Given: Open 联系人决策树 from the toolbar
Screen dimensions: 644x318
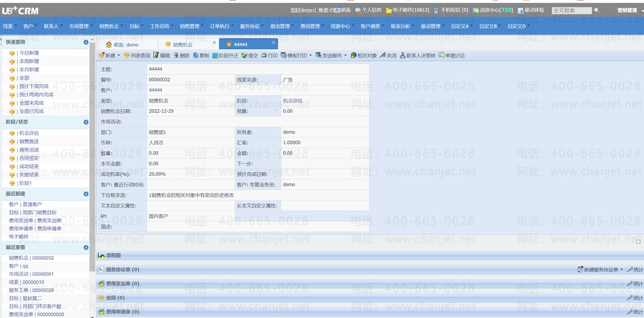Looking at the screenshot, I should [x=417, y=56].
